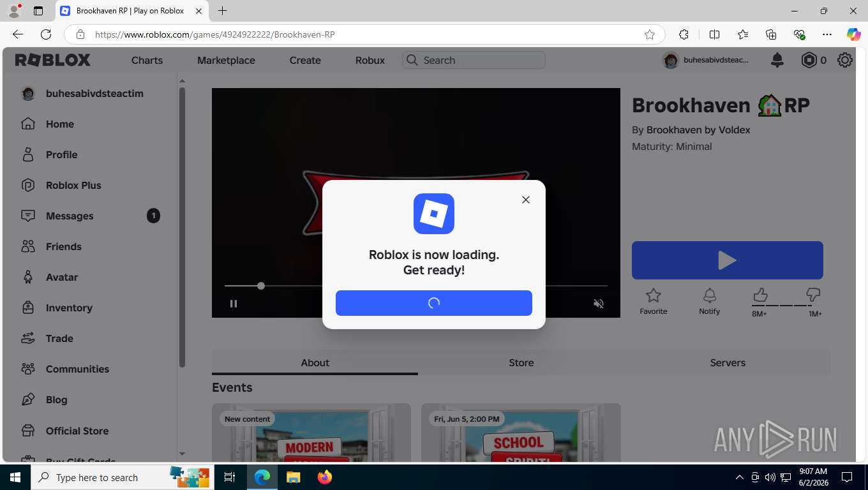Open the tab actions menu icon
This screenshot has width=868, height=490.
point(38,11)
